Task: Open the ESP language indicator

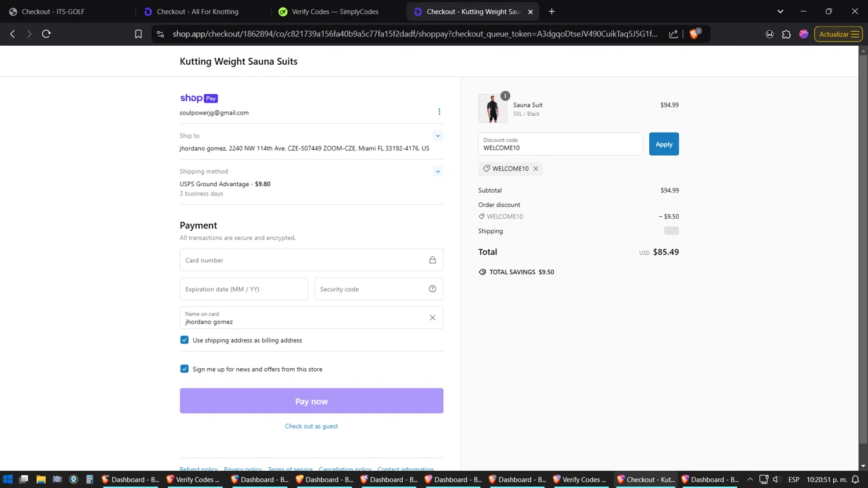Action: (x=794, y=479)
